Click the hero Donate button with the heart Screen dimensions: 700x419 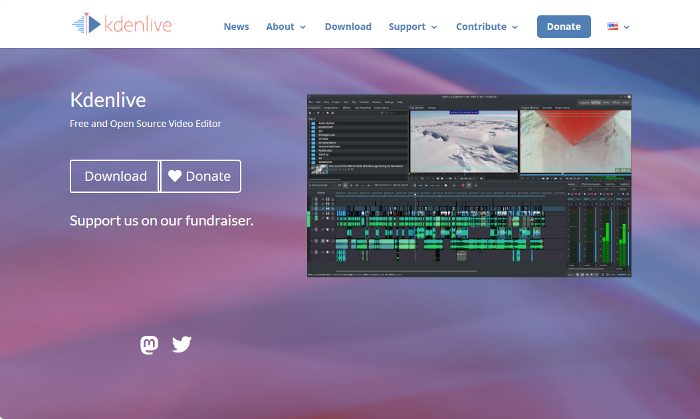(200, 176)
